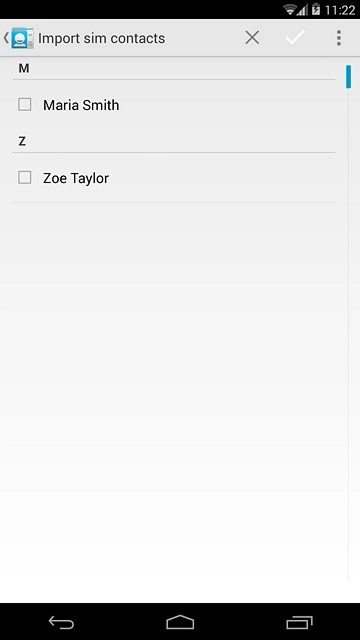
Task: Tick the Zoe Taylor checkbox
Action: tap(24, 178)
